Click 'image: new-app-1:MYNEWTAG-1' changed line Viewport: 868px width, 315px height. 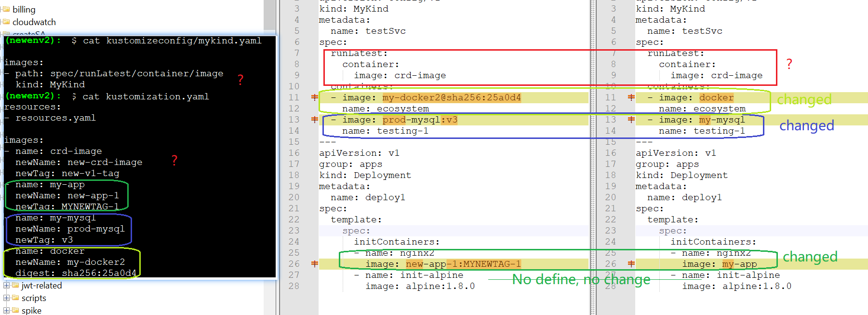coord(443,264)
